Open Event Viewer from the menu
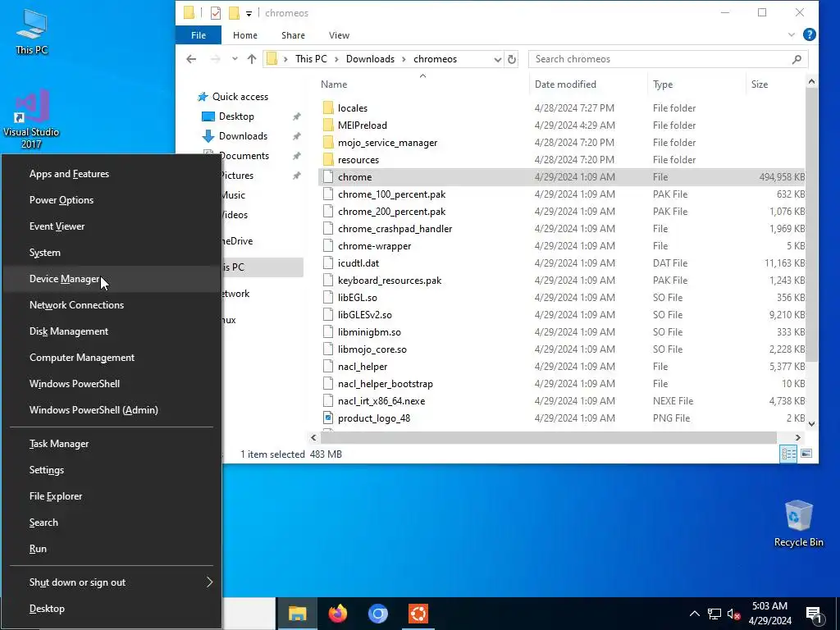840x630 pixels. pos(111,226)
